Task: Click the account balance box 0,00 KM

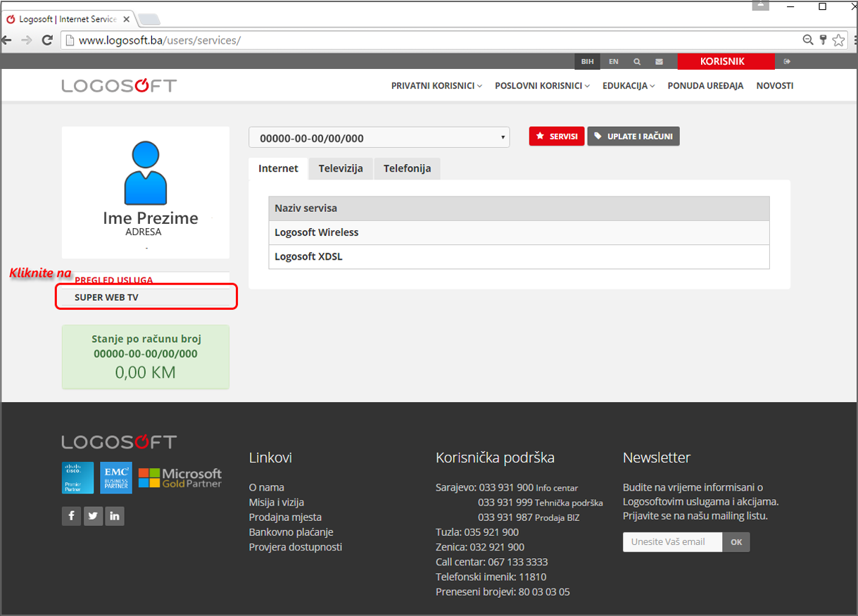Action: [146, 356]
